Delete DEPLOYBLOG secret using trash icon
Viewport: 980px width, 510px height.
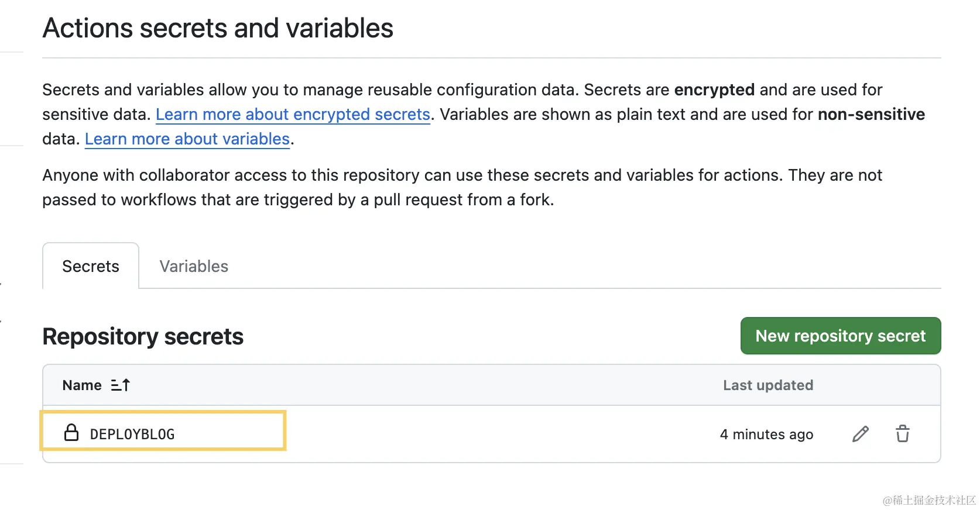point(902,434)
